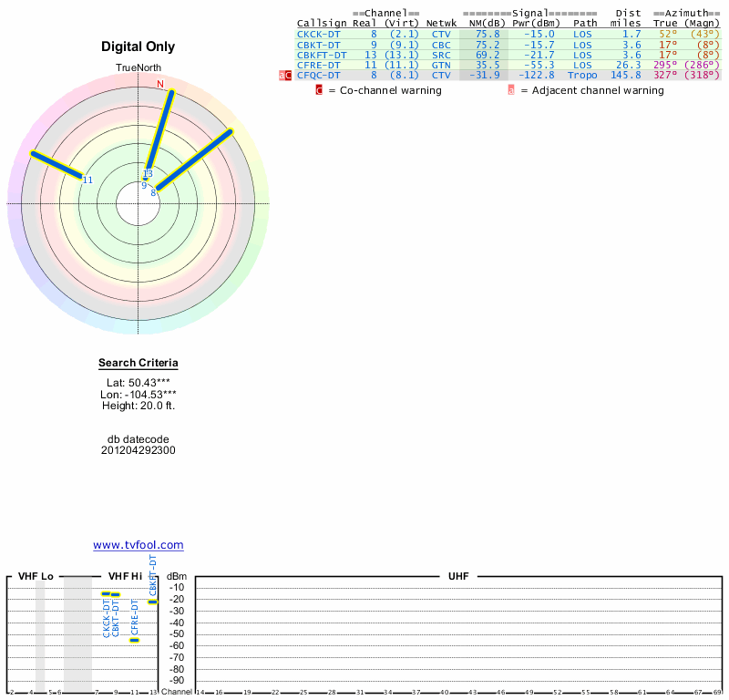The height and width of the screenshot is (700, 729).
Task: Click the Search Criteria heading
Action: point(139,364)
